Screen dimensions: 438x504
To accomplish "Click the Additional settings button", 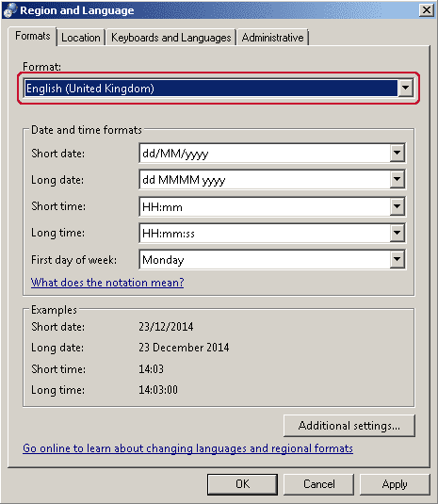I will pos(349,426).
